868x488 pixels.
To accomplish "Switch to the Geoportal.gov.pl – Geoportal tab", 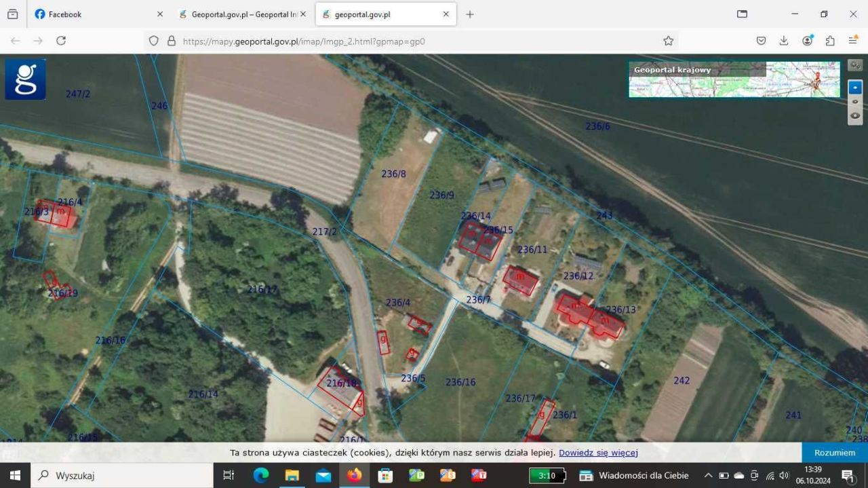I will (241, 14).
